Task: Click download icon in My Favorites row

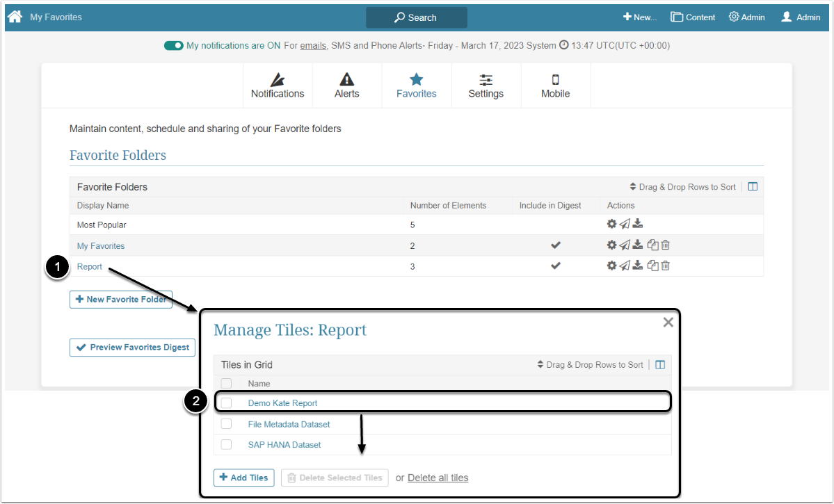Action: point(638,245)
